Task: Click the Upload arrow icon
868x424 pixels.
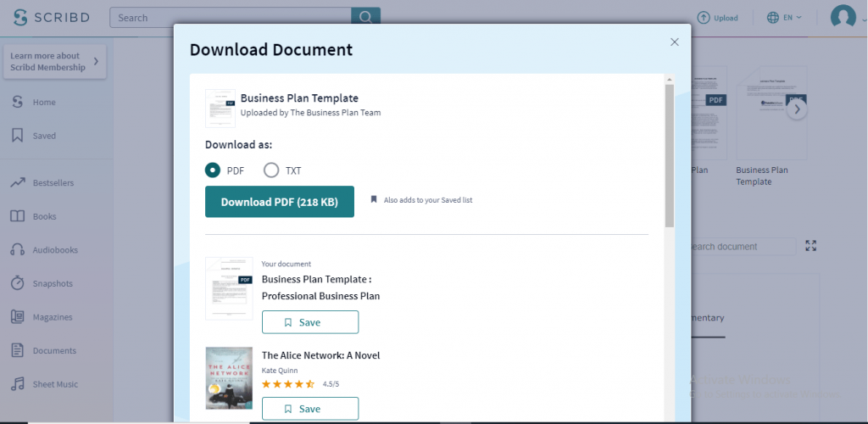Action: [703, 18]
